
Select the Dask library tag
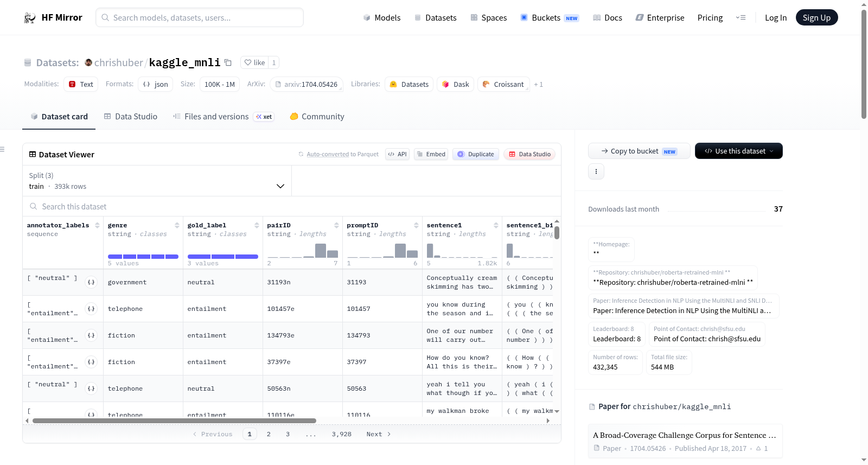pos(455,84)
